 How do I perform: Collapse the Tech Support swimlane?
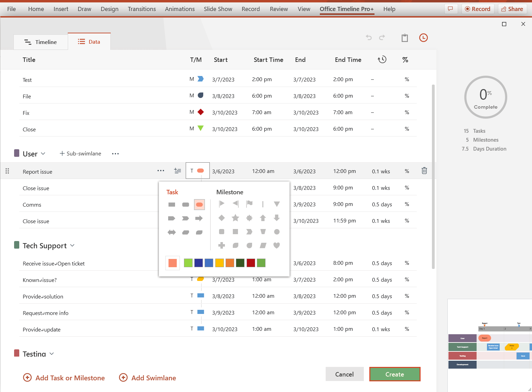[x=72, y=245]
